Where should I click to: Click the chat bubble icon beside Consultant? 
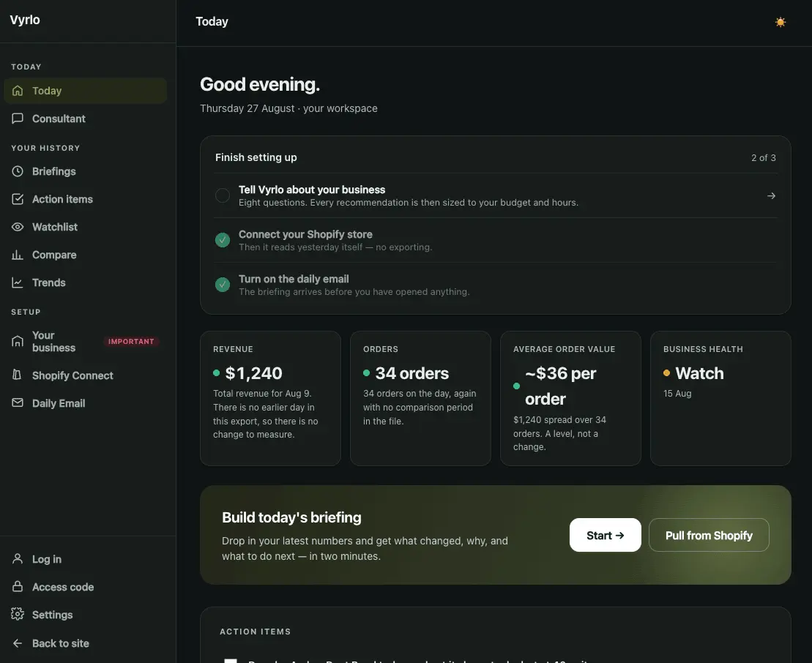pyautogui.click(x=18, y=119)
